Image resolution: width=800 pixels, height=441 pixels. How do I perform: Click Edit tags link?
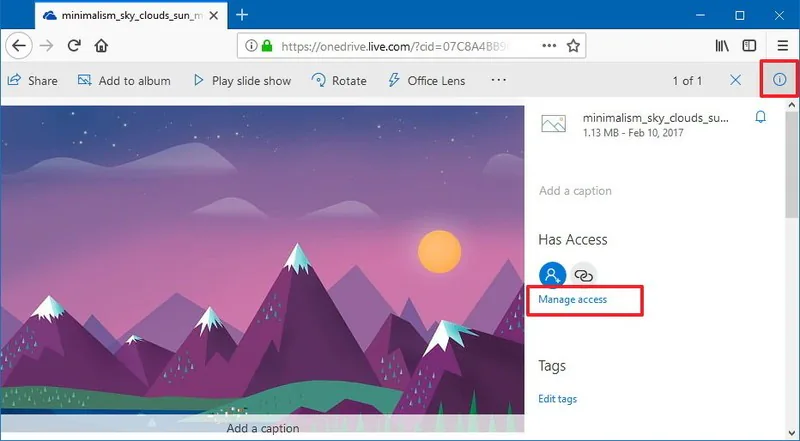pyautogui.click(x=557, y=399)
